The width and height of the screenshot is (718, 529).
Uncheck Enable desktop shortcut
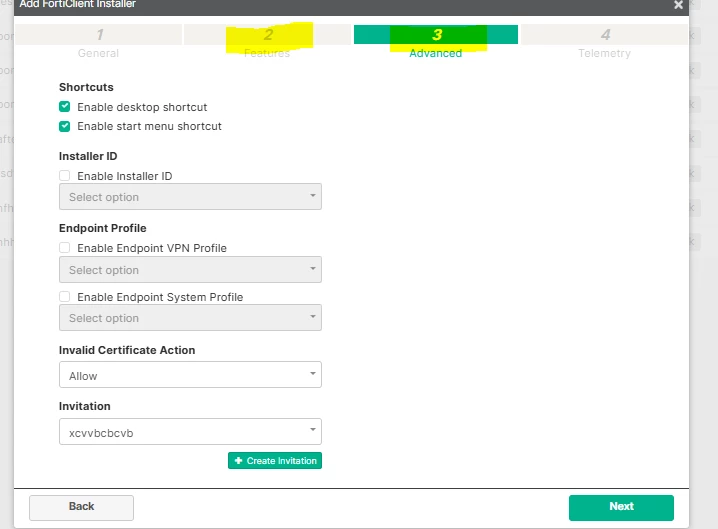tap(65, 107)
